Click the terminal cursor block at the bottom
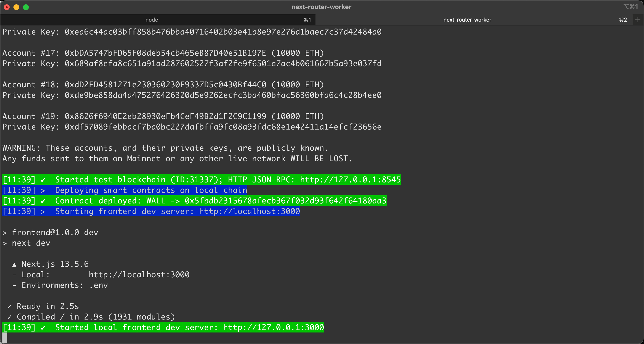The image size is (644, 344). click(4, 337)
